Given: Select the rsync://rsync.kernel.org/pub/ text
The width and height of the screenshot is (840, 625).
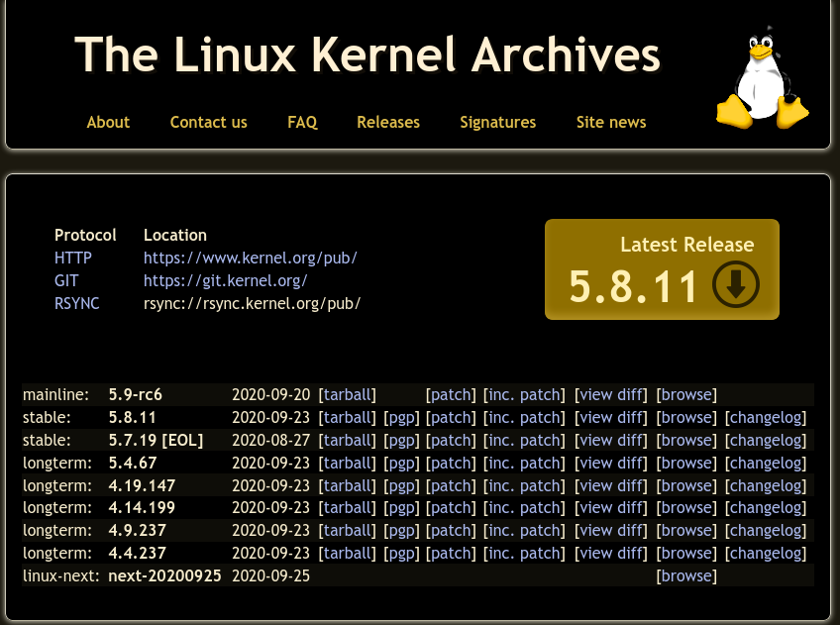Looking at the screenshot, I should coord(252,303).
